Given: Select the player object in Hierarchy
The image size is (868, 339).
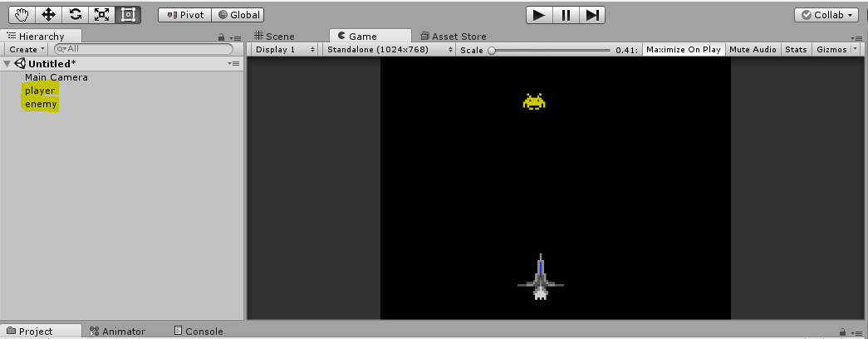Looking at the screenshot, I should click(40, 91).
